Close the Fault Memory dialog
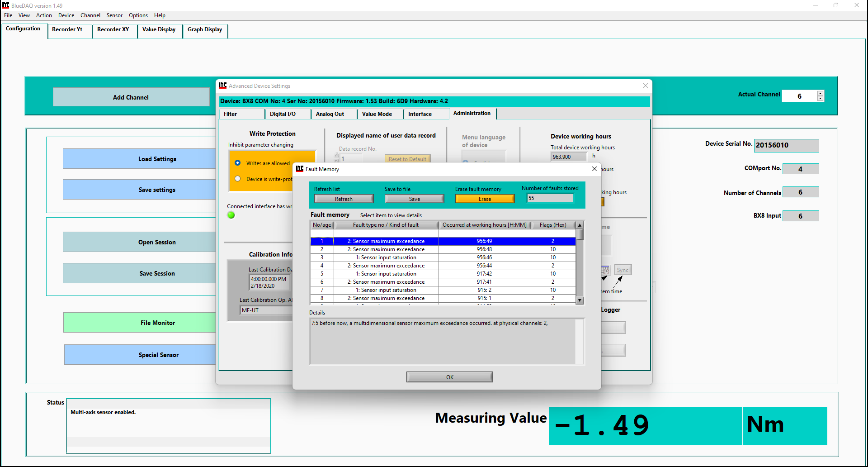Viewport: 868px width, 467px height. pyautogui.click(x=594, y=169)
